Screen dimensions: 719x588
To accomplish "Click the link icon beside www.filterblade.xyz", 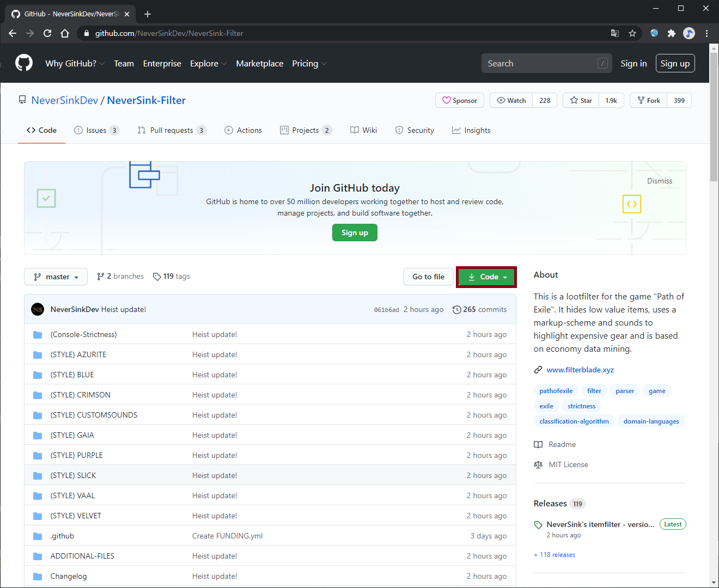I will (x=538, y=370).
